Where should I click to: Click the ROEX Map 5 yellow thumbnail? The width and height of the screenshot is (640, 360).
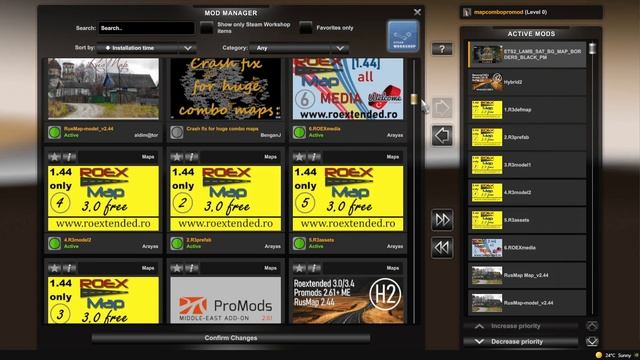click(348, 198)
